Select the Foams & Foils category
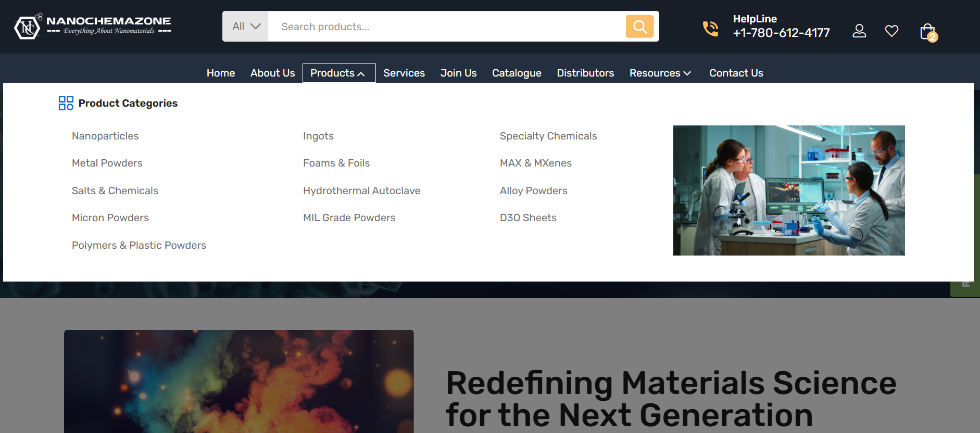The height and width of the screenshot is (433, 980). [x=336, y=163]
